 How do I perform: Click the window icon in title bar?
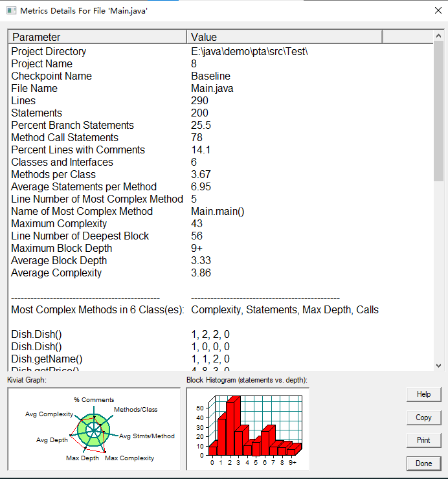[11, 11]
